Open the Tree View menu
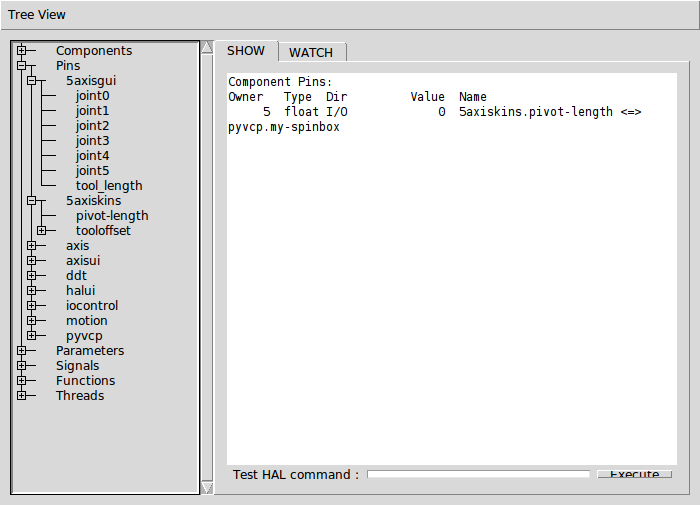The height and width of the screenshot is (505, 700). coord(37,15)
